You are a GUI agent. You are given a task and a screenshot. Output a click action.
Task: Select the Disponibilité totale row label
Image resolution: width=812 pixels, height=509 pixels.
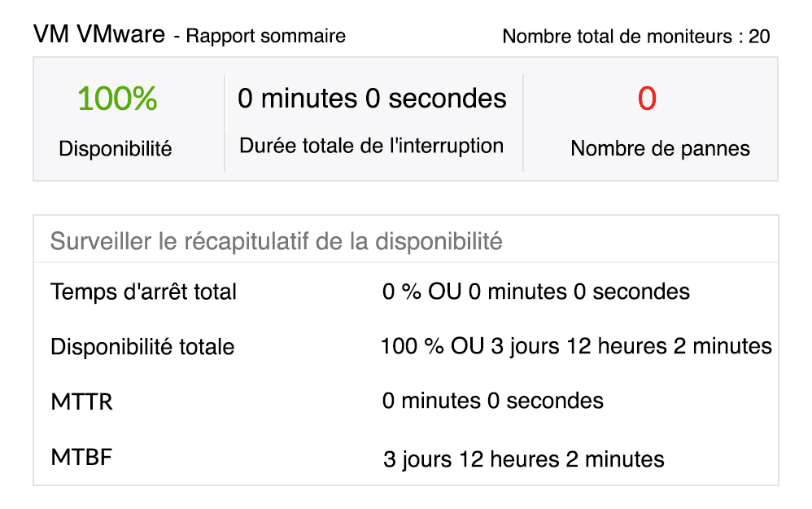coord(142,347)
